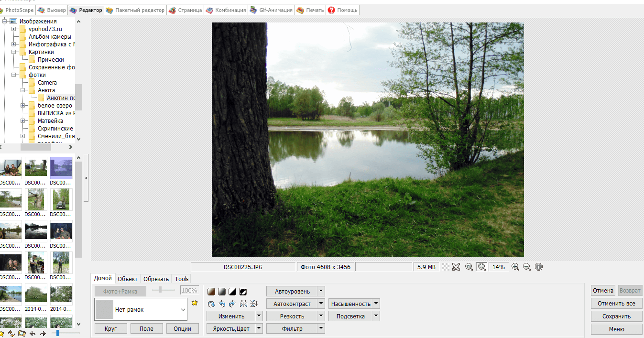Open the arbitrary rotate tool icon
This screenshot has width=644, height=338.
(211, 304)
